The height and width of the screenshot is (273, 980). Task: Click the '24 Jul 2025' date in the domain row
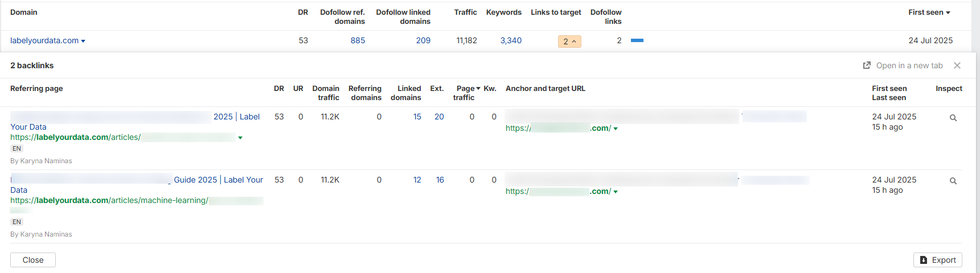point(930,40)
